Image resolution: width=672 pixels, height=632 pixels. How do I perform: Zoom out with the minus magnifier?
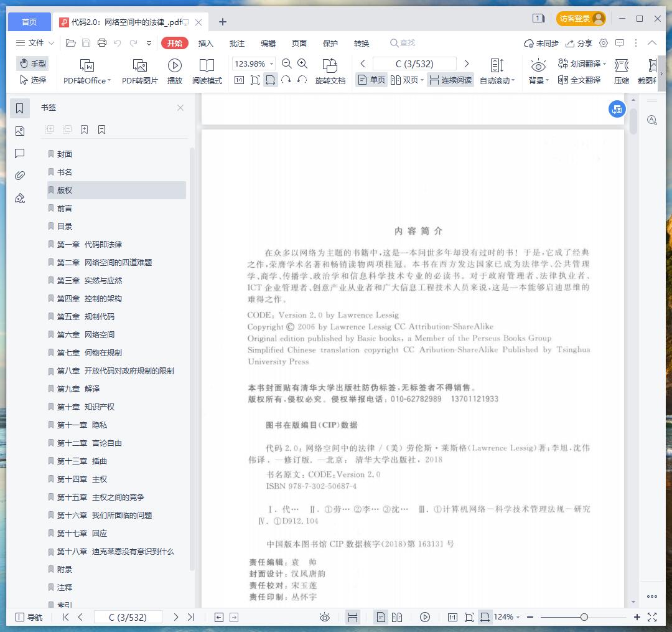pos(287,64)
